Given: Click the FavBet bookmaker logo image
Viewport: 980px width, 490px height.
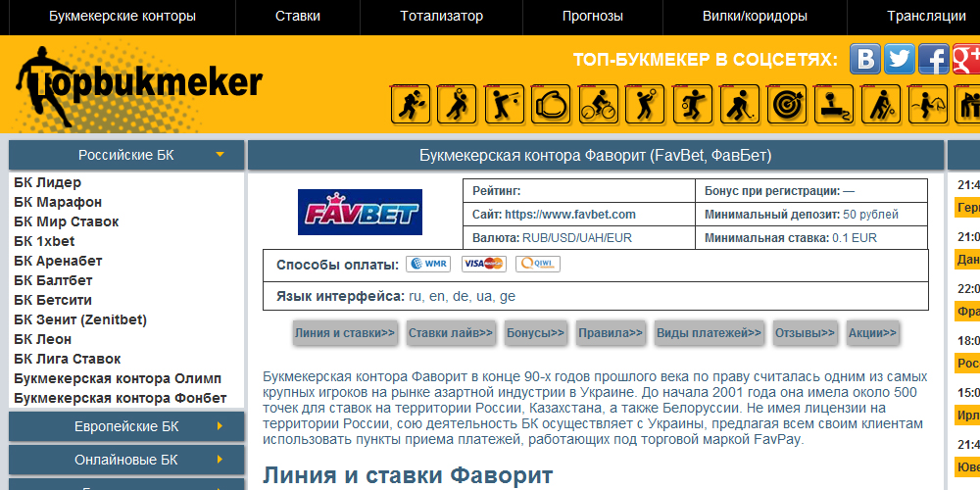Looking at the screenshot, I should (x=360, y=212).
